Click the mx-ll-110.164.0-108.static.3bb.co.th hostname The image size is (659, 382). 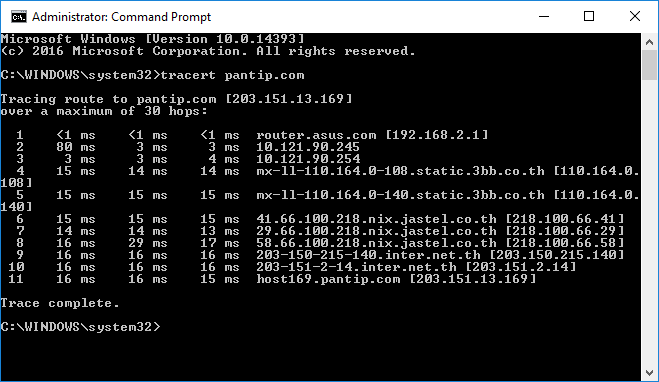coord(400,171)
